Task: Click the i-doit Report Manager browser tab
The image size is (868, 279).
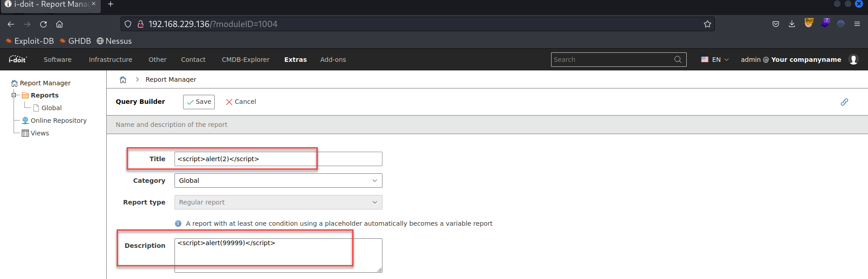Action: (51, 5)
